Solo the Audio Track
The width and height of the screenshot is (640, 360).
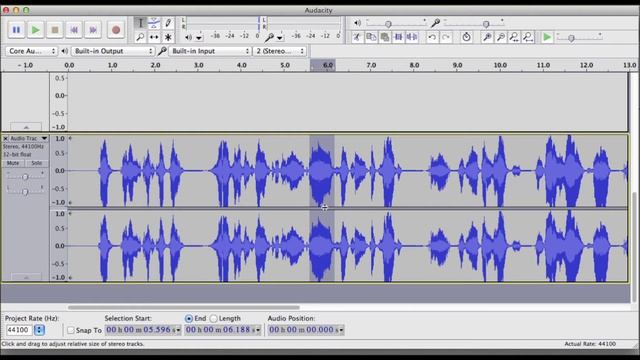click(37, 163)
